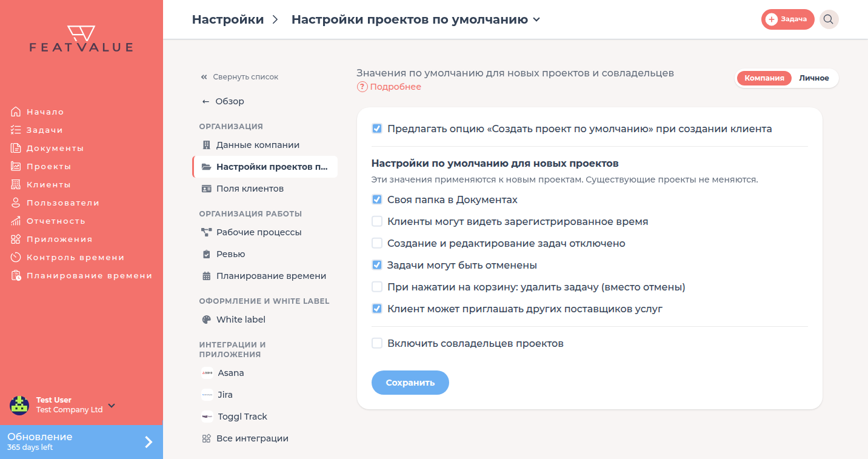Click the building icon beside Клиенты
Viewport: 868px width, 459px height.
coord(16,184)
